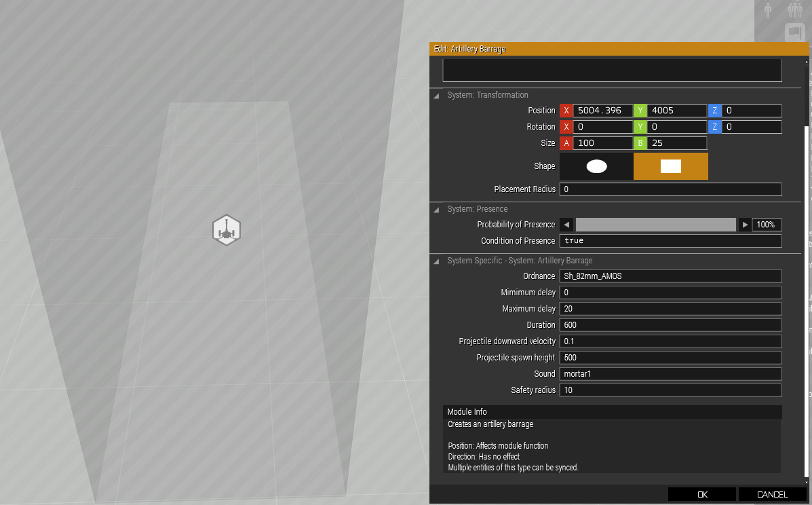Edit the Rotation Y field
Image resolution: width=812 pixels, height=505 pixels.
coord(677,127)
